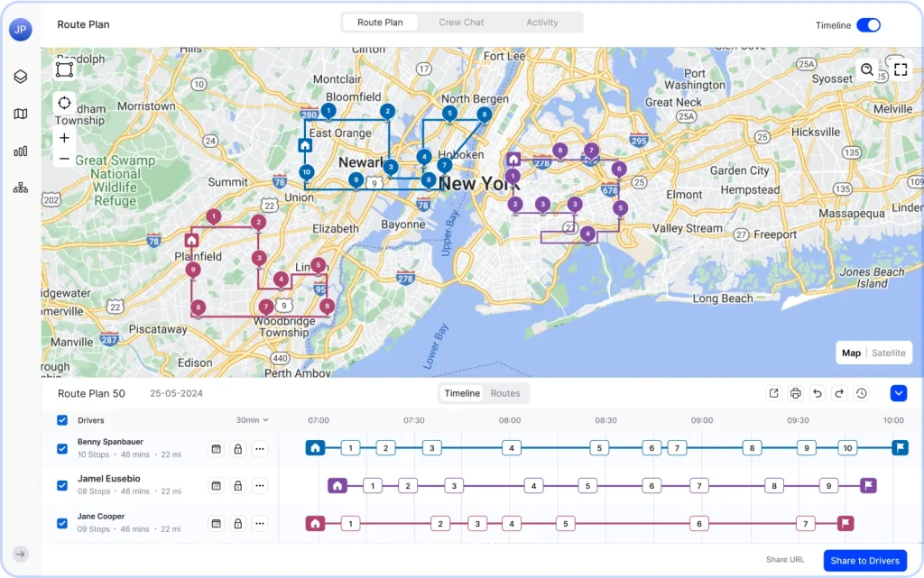Viewport: 924px width, 578px height.
Task: Select the Routes view tab
Action: pos(505,393)
